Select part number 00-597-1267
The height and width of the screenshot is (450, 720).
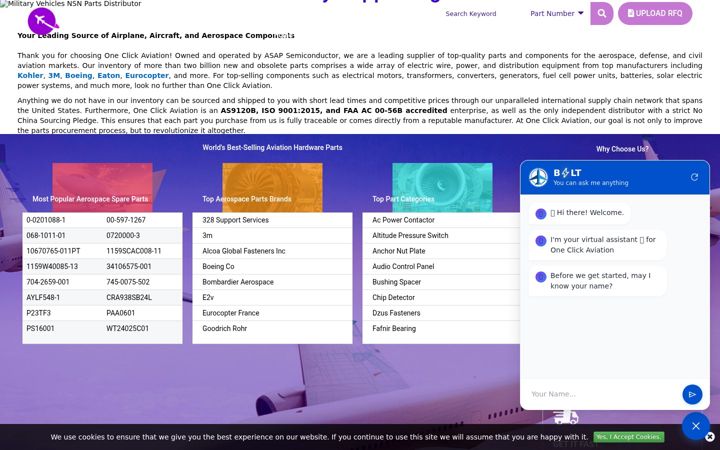click(x=126, y=220)
